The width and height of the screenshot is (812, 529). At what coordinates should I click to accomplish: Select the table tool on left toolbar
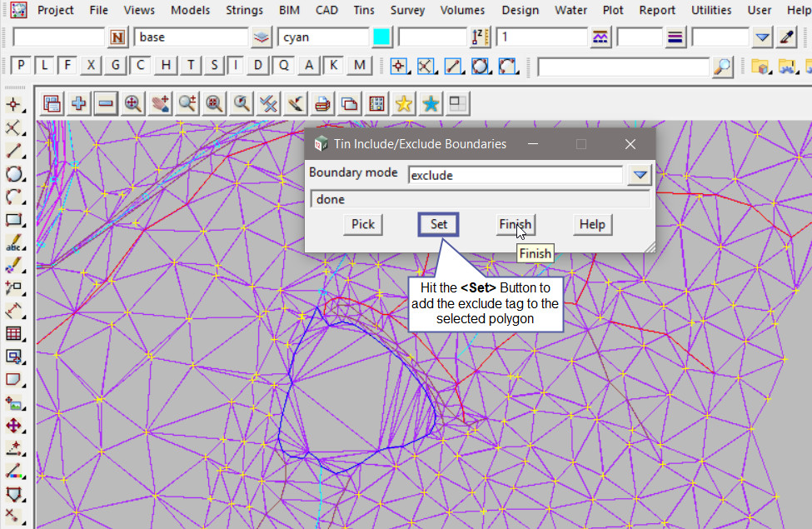point(14,334)
